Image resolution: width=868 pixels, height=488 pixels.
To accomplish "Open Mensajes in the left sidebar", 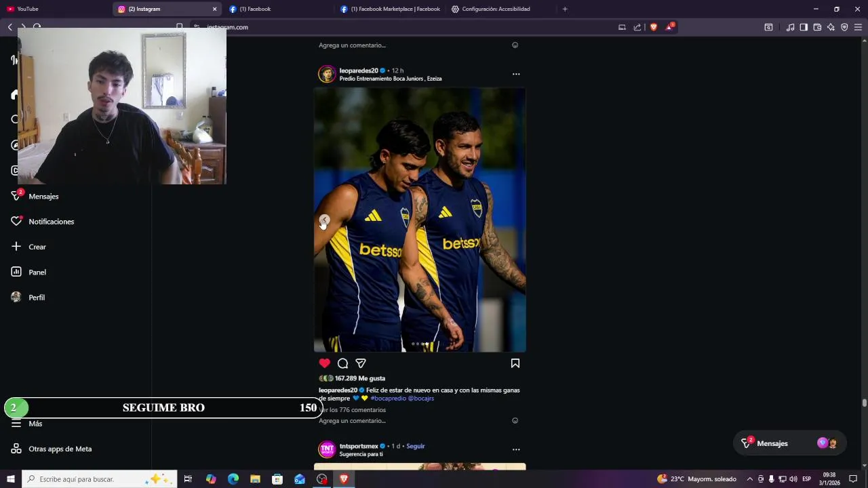I will pos(35,196).
